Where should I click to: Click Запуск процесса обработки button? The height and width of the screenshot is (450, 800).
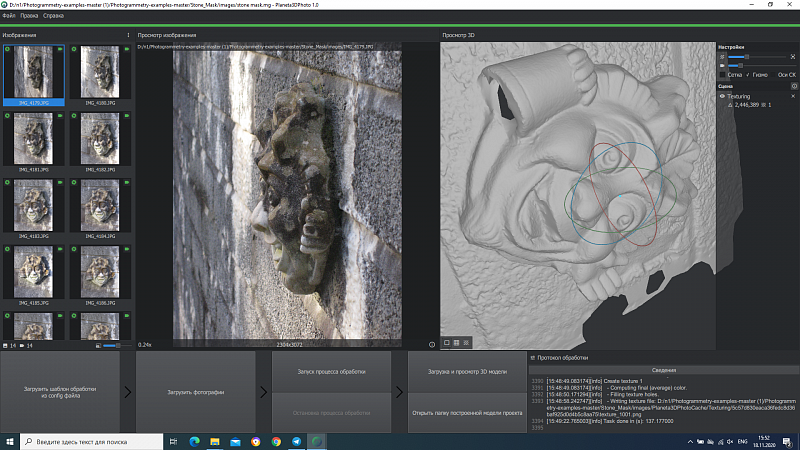click(x=331, y=371)
